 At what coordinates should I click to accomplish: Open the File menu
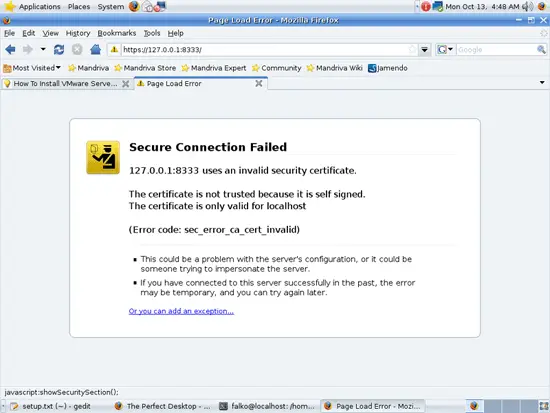coord(9,33)
